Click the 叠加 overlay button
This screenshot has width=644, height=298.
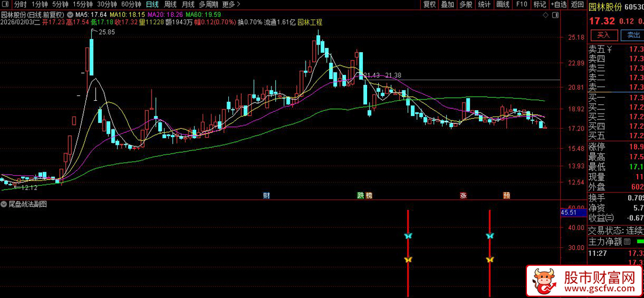(448, 5)
